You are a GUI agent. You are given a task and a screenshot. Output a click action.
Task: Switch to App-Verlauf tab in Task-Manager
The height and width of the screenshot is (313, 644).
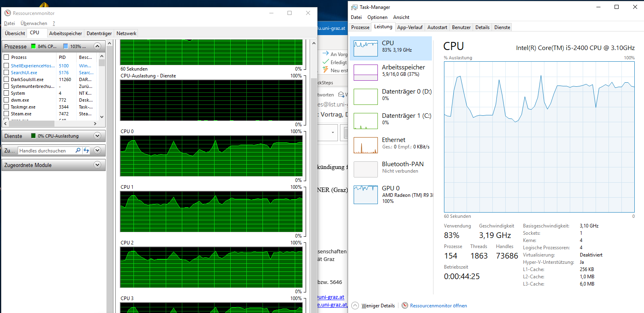410,27
